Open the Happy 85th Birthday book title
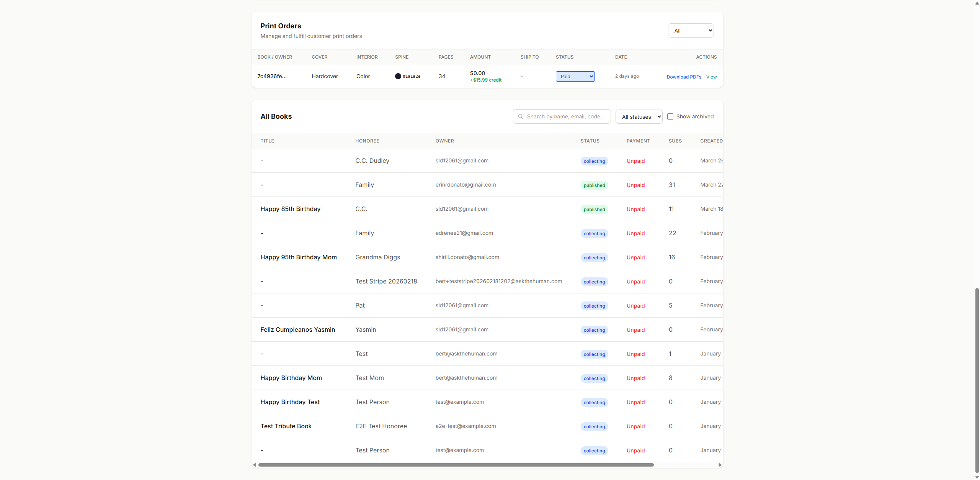Viewport: 980px width, 480px height. 290,209
